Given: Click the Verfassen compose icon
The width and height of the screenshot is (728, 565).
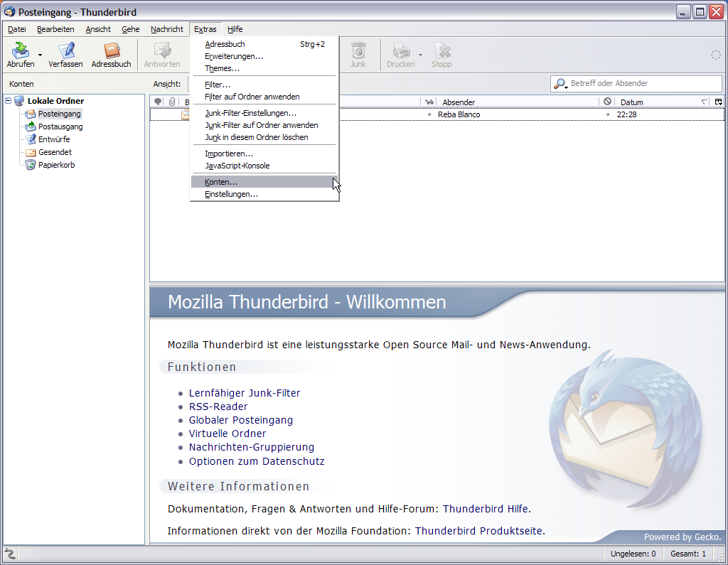Looking at the screenshot, I should point(65,50).
